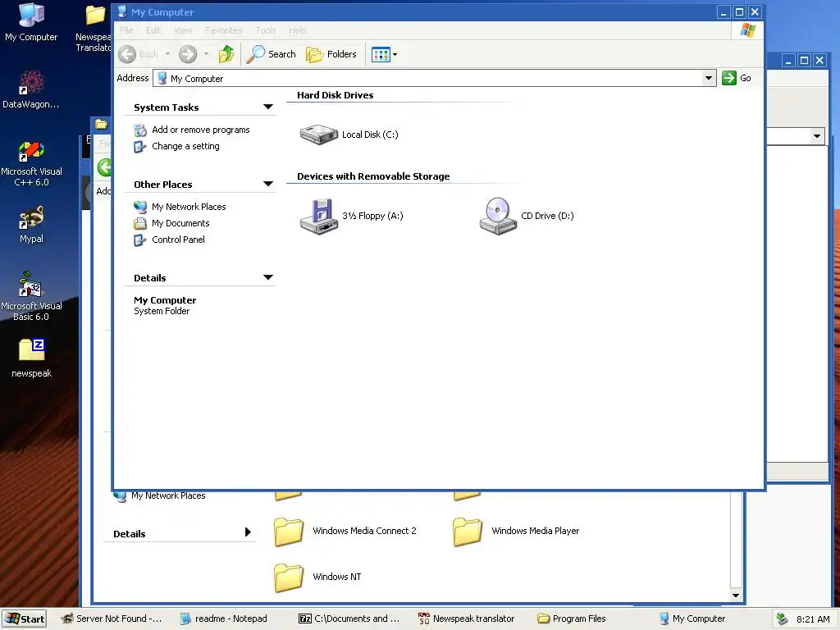Open My Documents link

[x=180, y=223]
